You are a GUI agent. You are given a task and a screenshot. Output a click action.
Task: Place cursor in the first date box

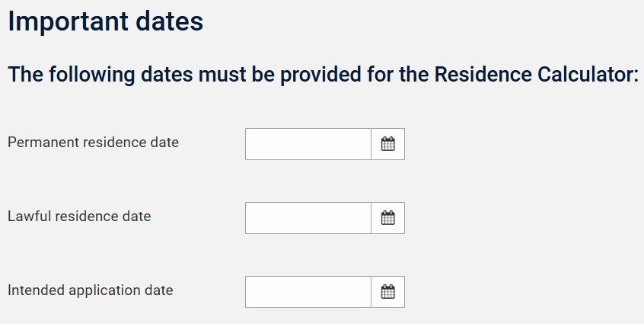[308, 144]
